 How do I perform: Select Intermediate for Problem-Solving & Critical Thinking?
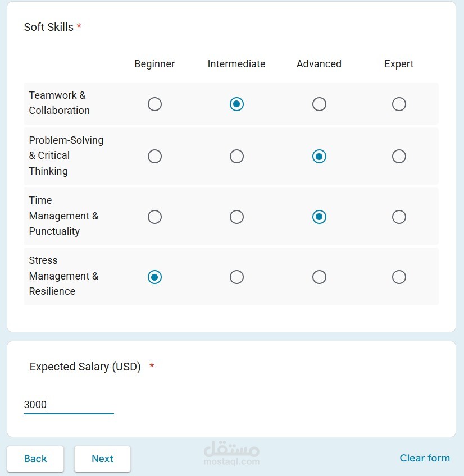click(236, 156)
